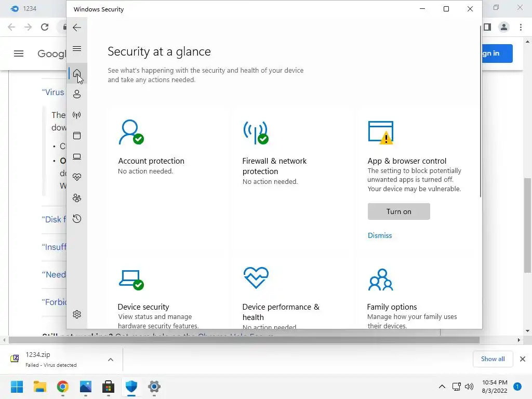Open clock showing 10:54 PM

[495, 387]
